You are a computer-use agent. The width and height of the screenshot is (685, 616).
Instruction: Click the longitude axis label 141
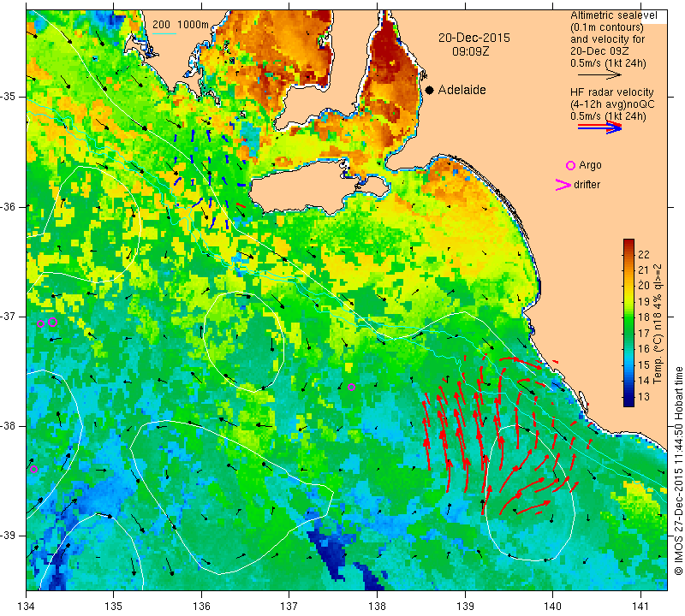[x=640, y=606]
